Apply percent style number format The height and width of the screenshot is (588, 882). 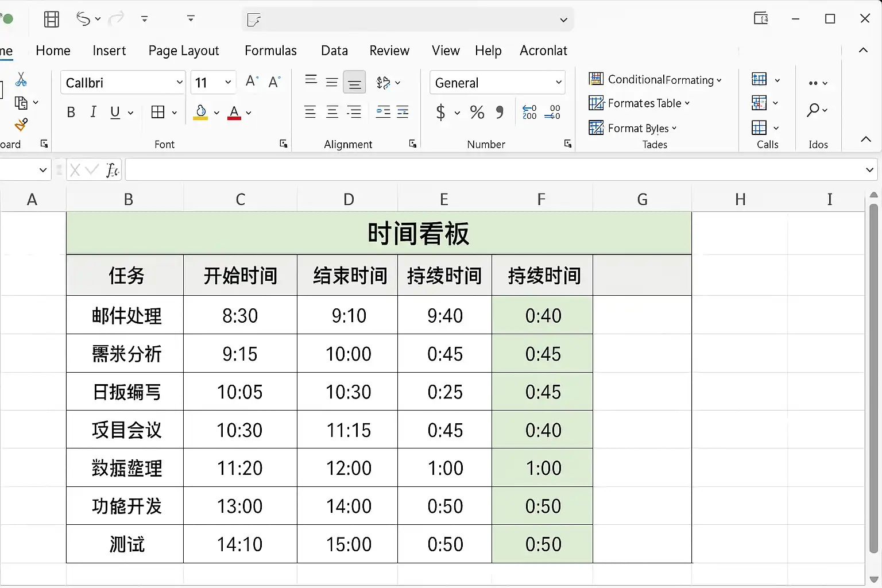click(477, 113)
